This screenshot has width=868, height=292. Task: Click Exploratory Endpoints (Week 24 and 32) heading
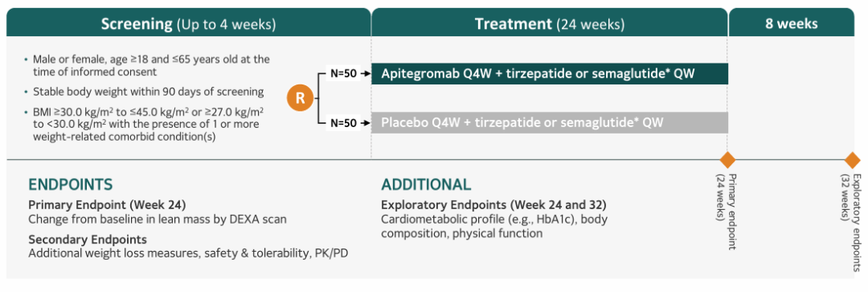(493, 203)
